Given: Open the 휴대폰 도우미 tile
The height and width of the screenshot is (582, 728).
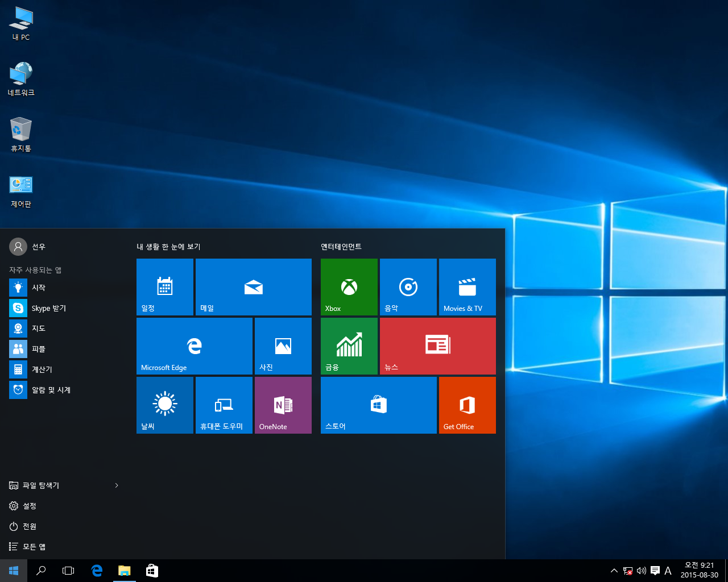Looking at the screenshot, I should 224,405.
